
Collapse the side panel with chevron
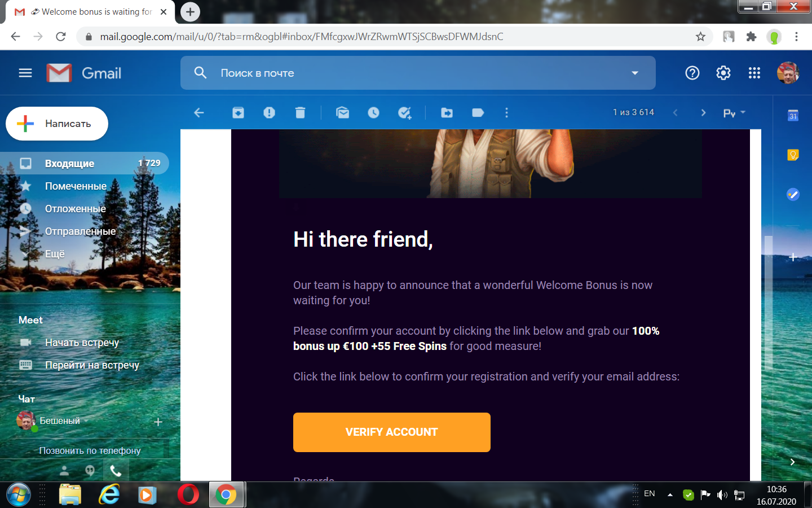(x=792, y=462)
